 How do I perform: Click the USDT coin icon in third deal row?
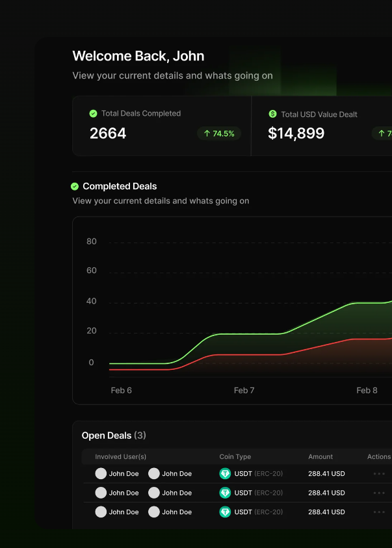pyautogui.click(x=226, y=512)
